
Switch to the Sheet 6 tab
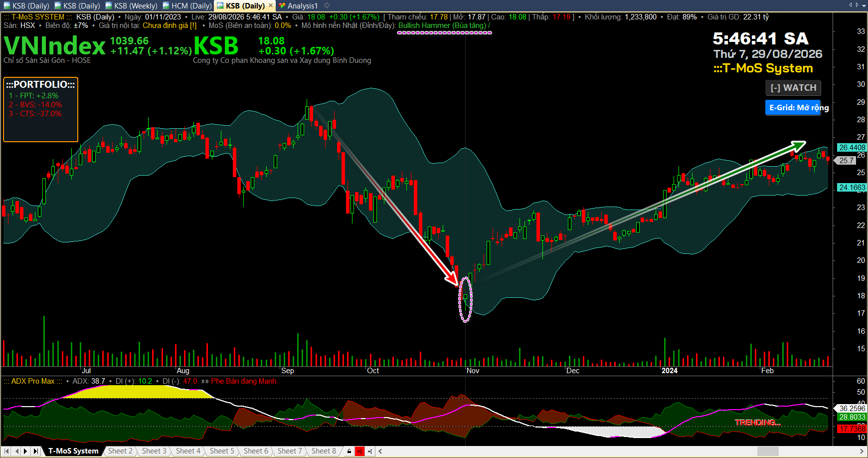[256, 451]
